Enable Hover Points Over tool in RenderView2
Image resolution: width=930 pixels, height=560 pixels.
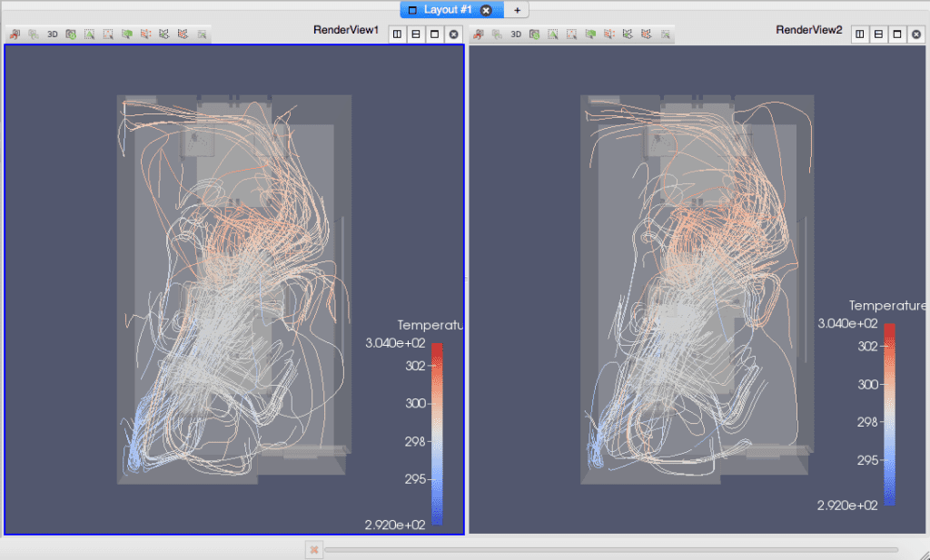(x=666, y=34)
